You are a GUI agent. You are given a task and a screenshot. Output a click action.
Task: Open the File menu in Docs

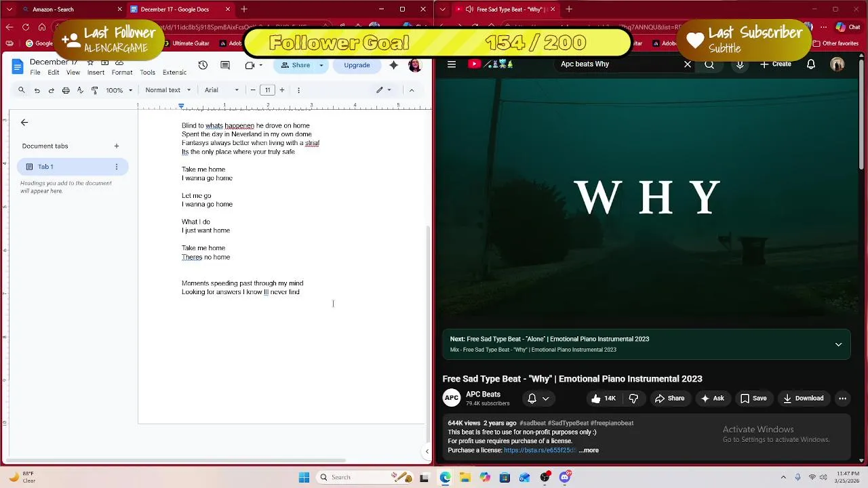35,73
